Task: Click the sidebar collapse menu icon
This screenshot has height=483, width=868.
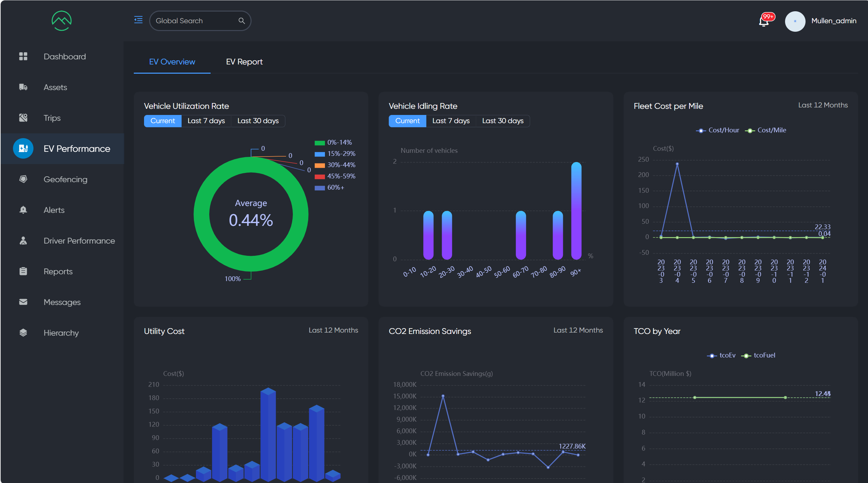Action: point(138,20)
